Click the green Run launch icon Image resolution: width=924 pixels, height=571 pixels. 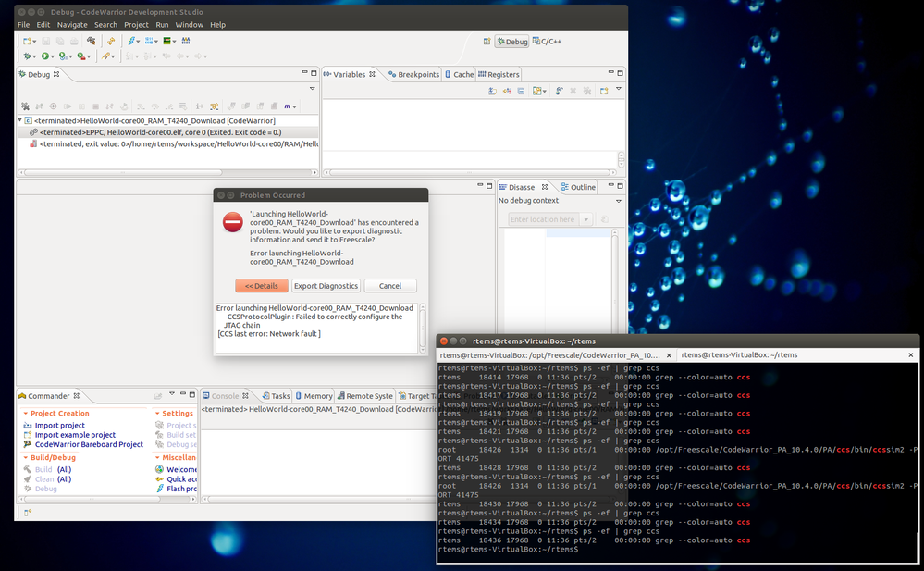click(44, 56)
